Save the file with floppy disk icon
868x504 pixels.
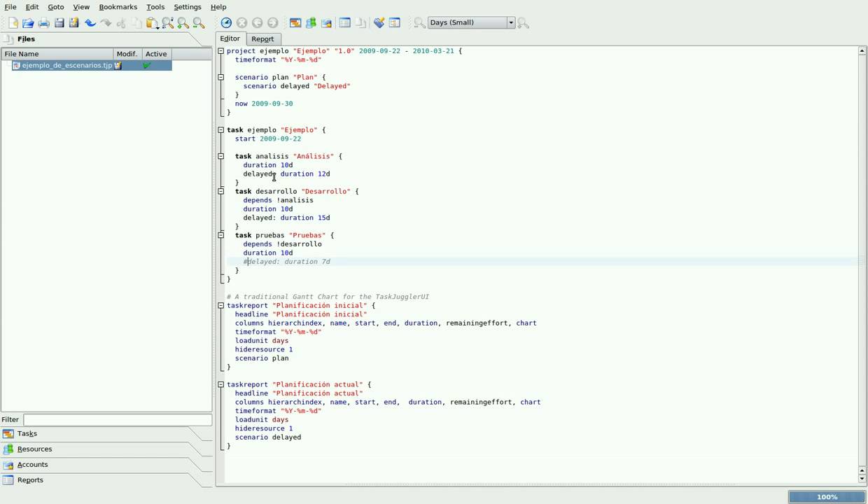pos(59,23)
